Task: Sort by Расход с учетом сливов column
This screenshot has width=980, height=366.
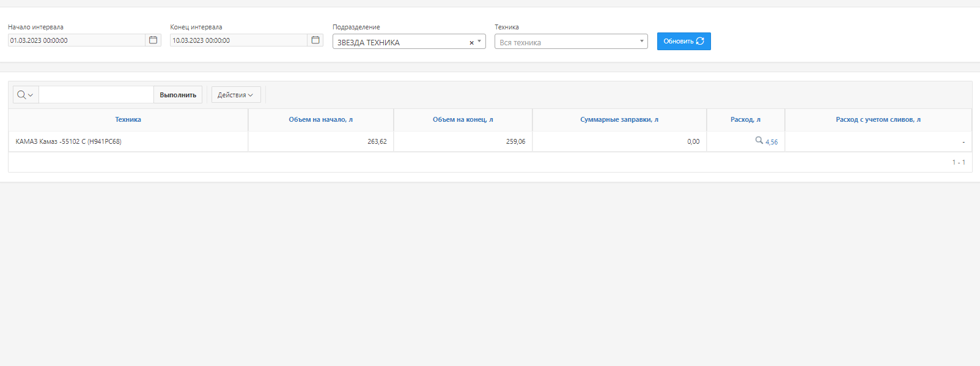Action: 878,120
